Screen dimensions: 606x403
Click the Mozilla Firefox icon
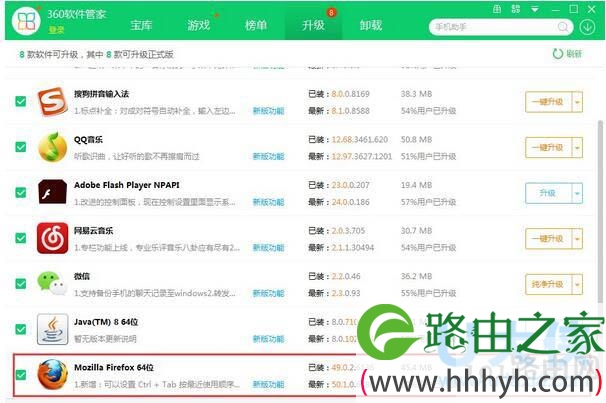tap(53, 374)
